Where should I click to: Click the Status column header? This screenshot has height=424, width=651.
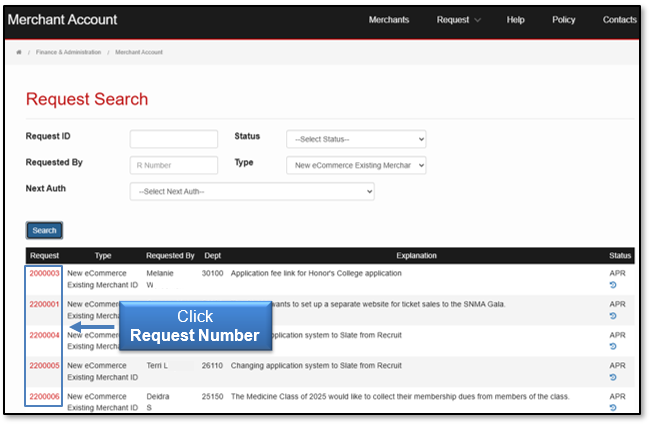tap(620, 255)
